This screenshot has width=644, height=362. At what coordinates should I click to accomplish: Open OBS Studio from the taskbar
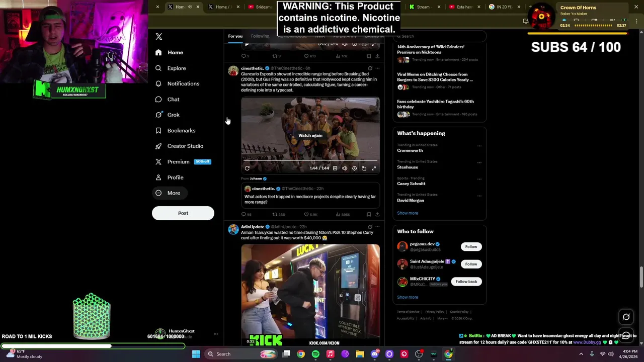coord(419,354)
